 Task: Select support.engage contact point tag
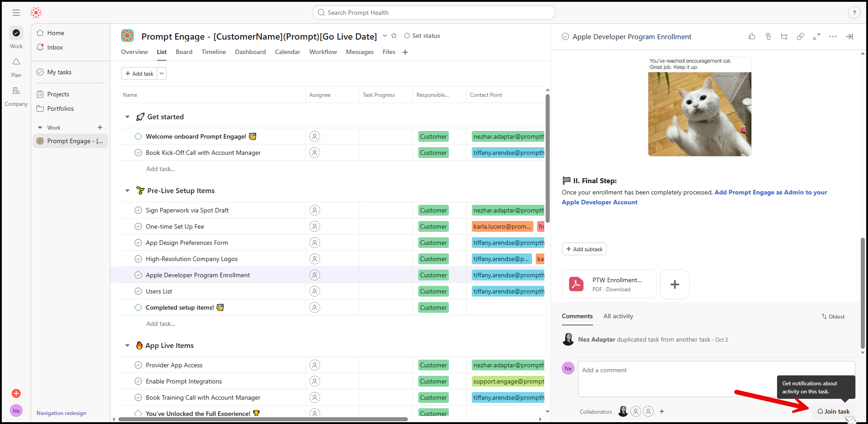(508, 381)
